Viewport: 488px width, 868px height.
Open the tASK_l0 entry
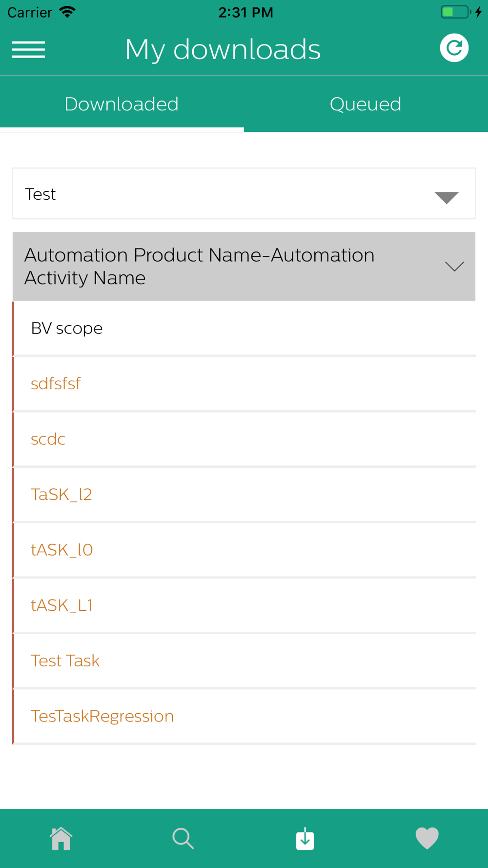coord(61,550)
